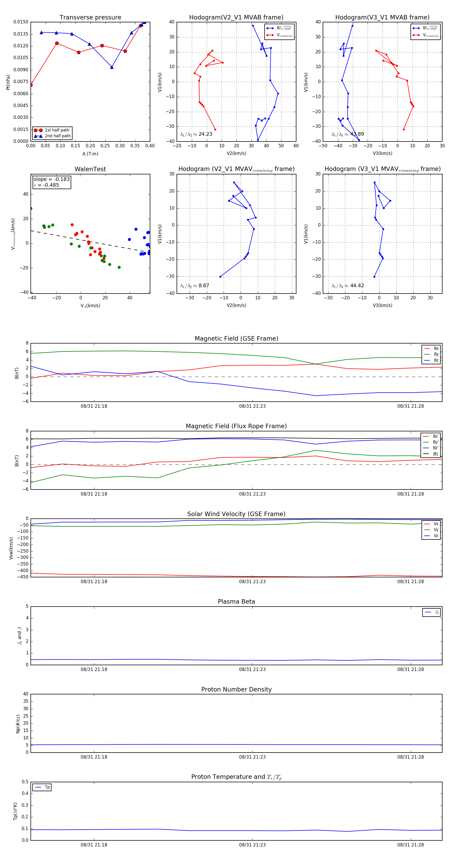Click the 'V A(km/s)' x-axis label of WalenTest
This screenshot has width=473, height=868.
coord(90,306)
